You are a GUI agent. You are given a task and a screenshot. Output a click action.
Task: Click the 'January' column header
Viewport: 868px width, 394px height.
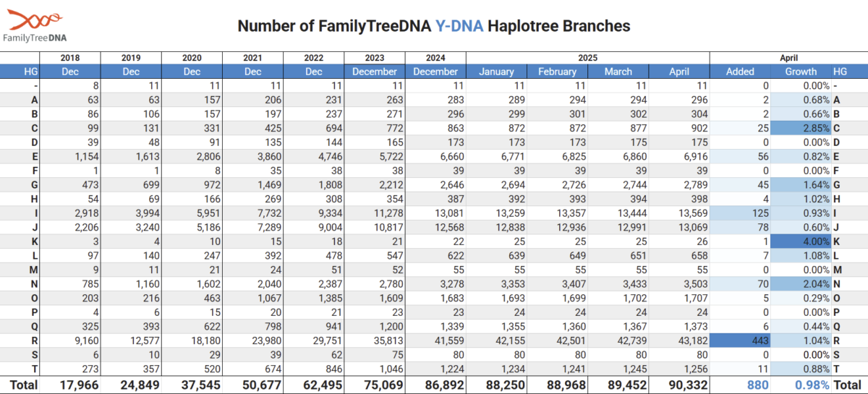coord(496,72)
